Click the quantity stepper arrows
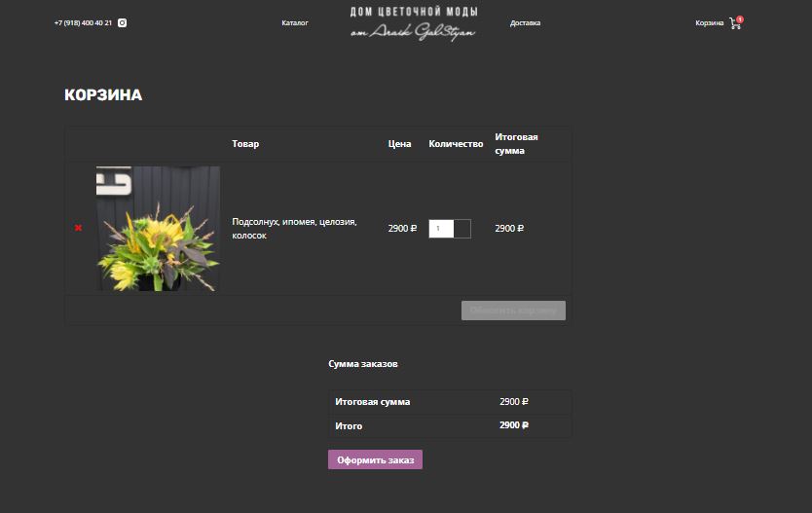This screenshot has height=513, width=812. coord(462,229)
